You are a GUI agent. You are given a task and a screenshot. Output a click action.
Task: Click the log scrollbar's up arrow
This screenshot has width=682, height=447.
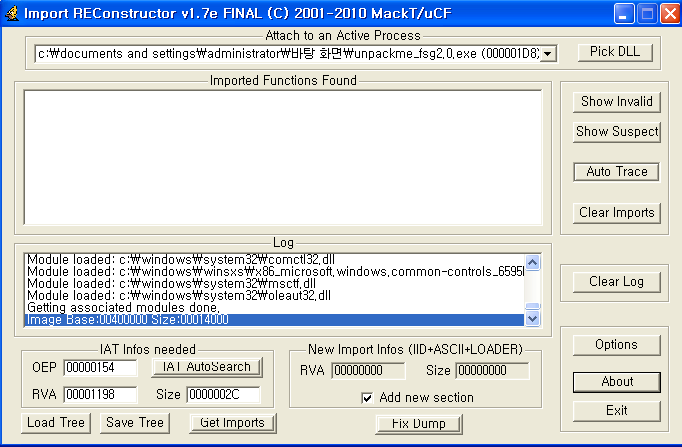click(533, 262)
